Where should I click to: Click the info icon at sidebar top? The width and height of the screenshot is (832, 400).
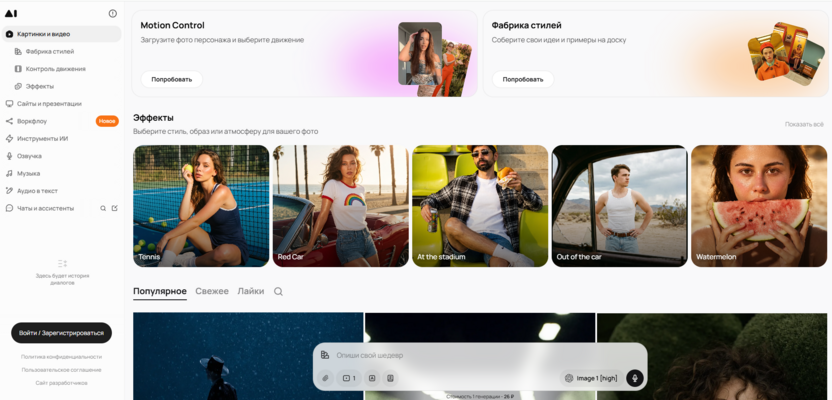point(112,14)
